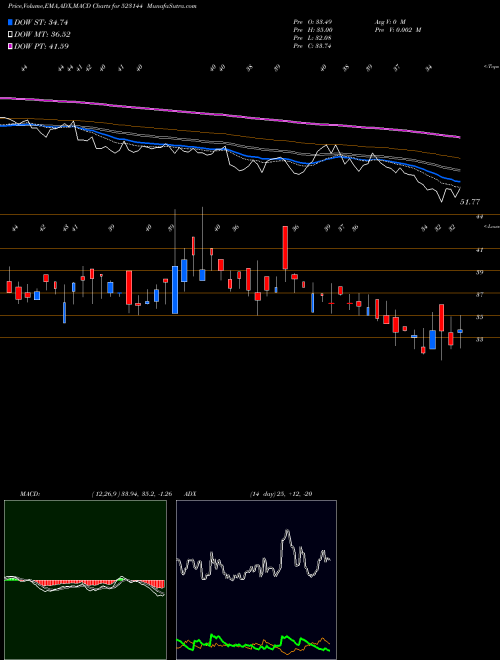
Task: Select the 'DOW MT: 36.52' label
Action: 42,35
